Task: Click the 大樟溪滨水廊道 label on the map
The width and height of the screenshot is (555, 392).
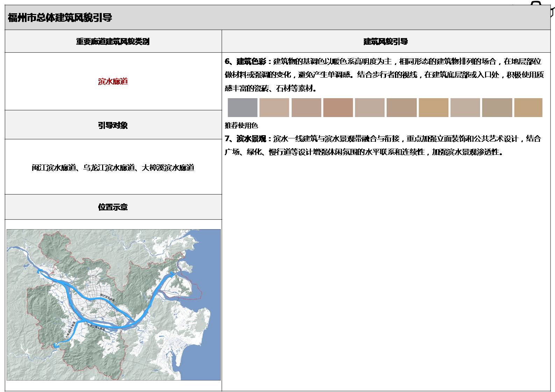Action: point(69,331)
